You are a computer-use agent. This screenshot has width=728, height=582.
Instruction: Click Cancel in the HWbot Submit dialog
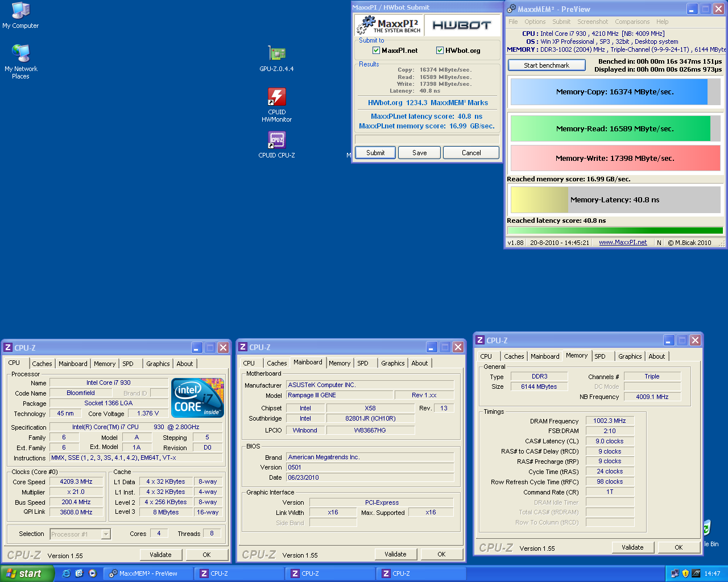[471, 153]
